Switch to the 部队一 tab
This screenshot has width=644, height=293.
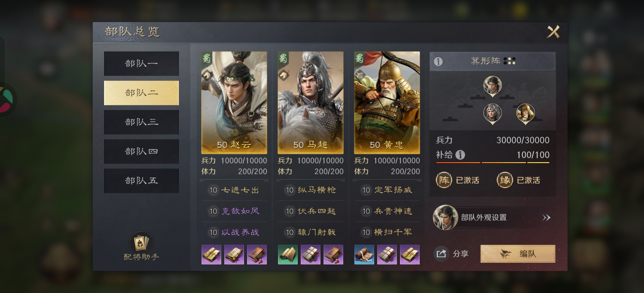(141, 63)
